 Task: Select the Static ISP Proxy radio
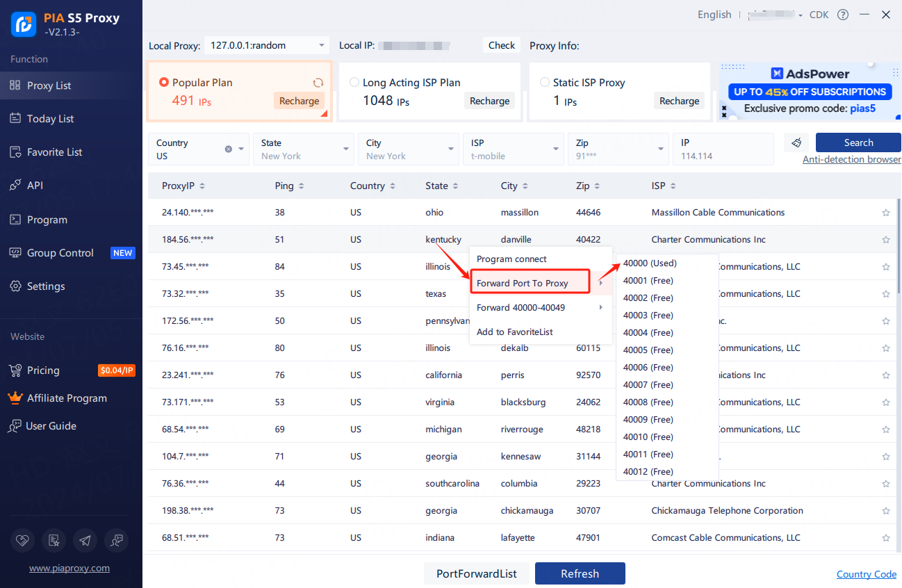pyautogui.click(x=545, y=82)
